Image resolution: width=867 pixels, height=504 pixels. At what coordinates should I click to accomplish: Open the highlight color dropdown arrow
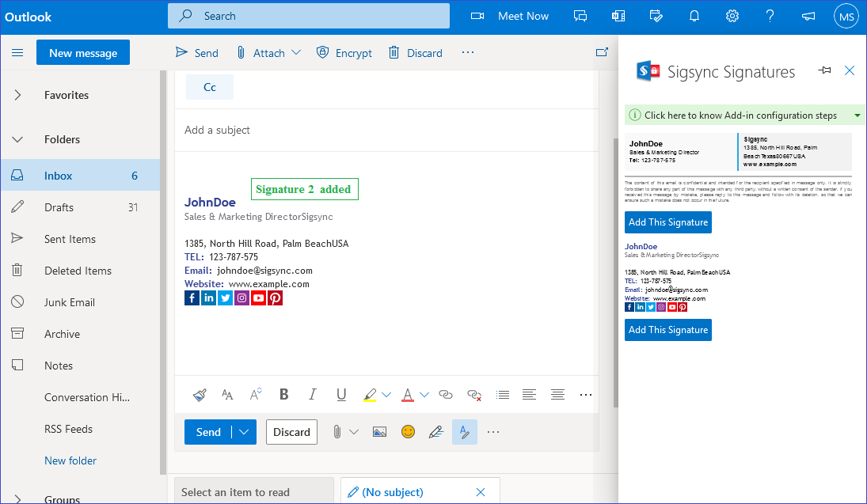pyautogui.click(x=386, y=394)
